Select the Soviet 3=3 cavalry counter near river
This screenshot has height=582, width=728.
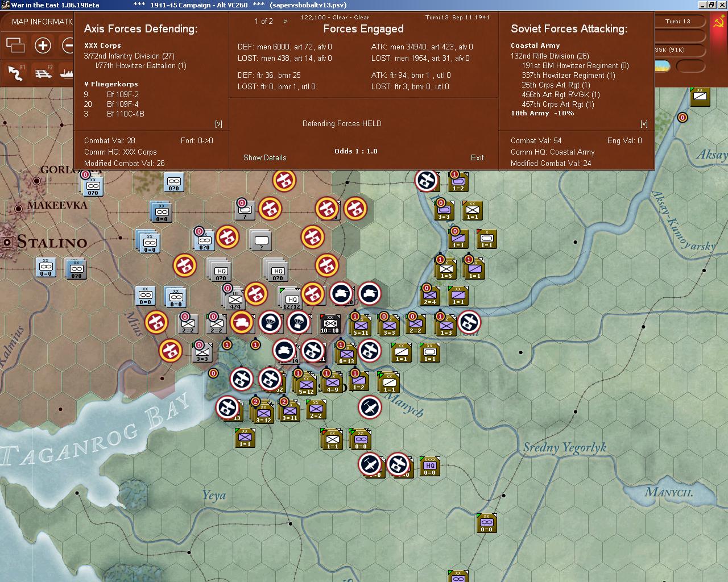[x=444, y=210]
